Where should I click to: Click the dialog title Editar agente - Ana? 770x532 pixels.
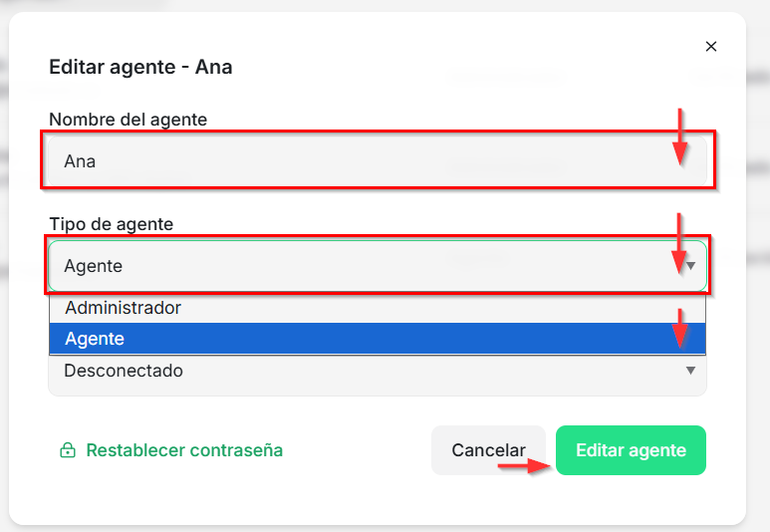(x=140, y=68)
